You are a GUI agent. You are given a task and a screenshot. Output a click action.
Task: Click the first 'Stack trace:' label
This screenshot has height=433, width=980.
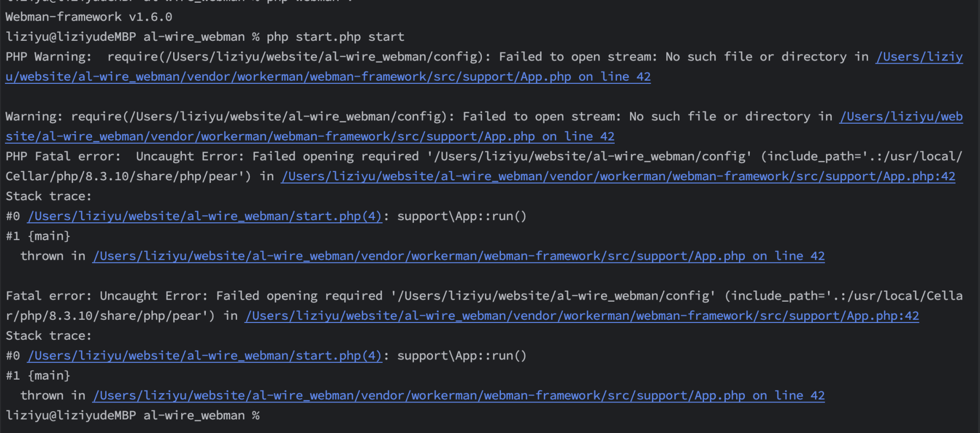49,196
